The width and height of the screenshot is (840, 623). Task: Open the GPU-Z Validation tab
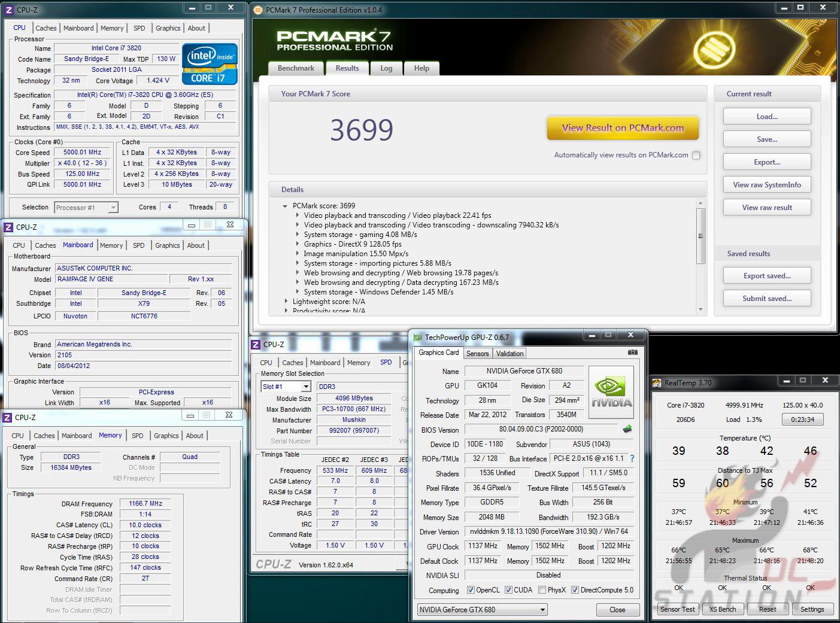pos(510,354)
